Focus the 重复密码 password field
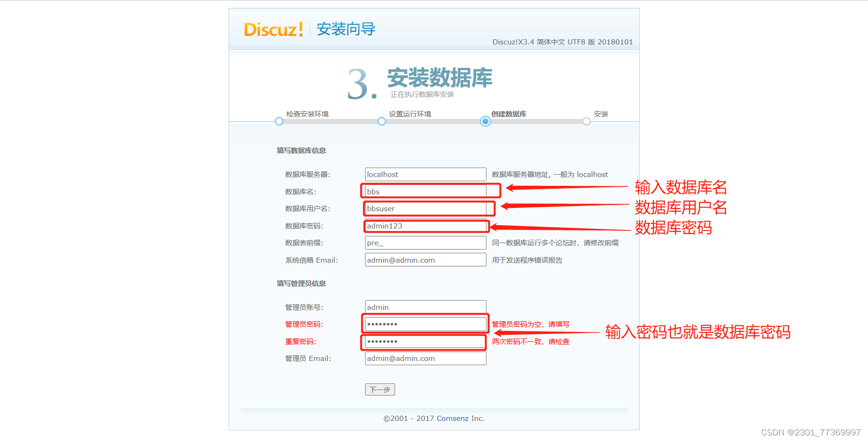868x441 pixels. 426,341
